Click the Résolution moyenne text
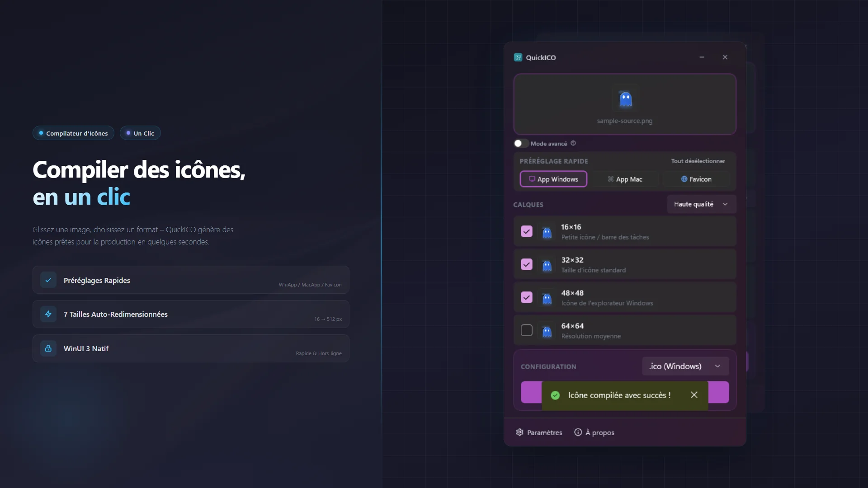Screen dimensions: 868x488 pos(591,336)
